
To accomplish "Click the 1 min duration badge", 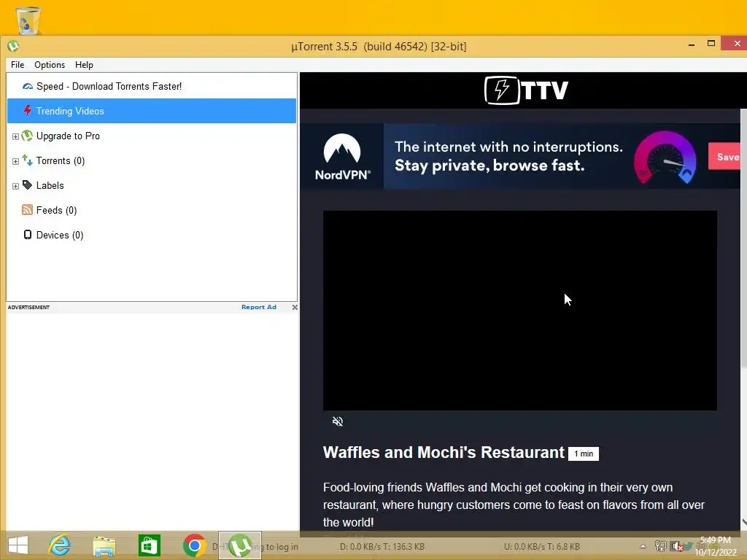I will tap(583, 454).
